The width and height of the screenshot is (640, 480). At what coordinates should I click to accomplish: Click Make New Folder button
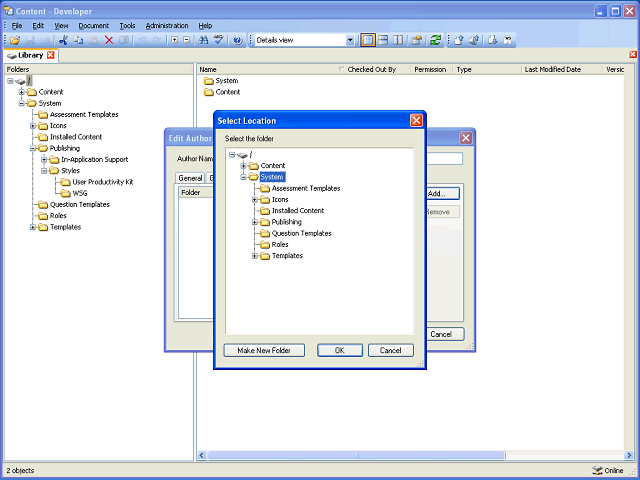pyautogui.click(x=264, y=350)
